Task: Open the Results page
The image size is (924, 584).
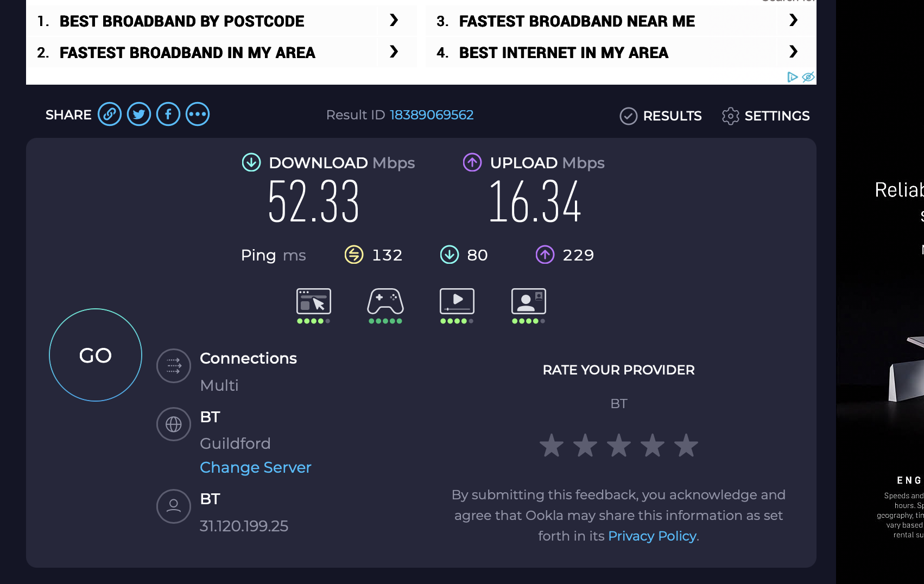Action: click(x=661, y=116)
